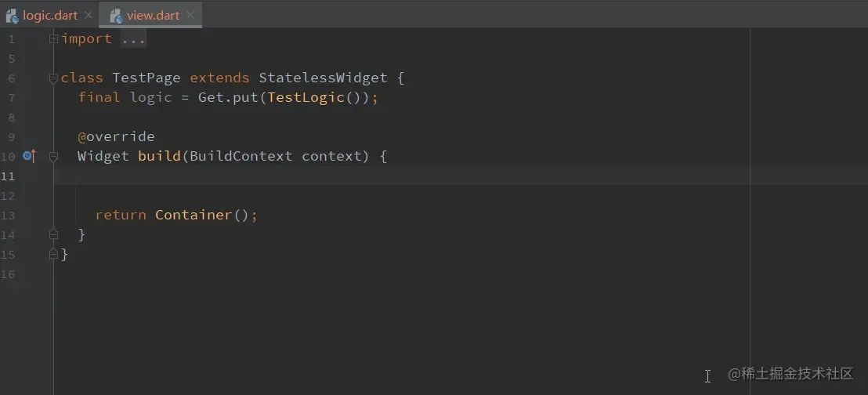Collapse the TestPage class fold marker

pyautogui.click(x=53, y=78)
